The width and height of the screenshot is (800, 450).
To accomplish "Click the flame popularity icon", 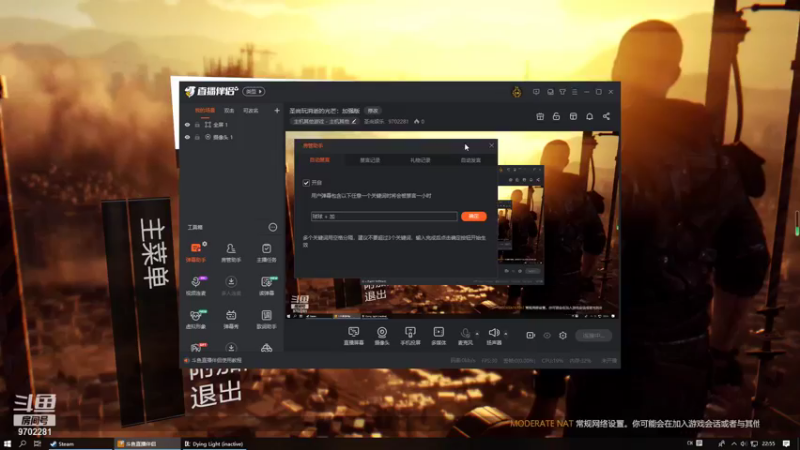I will click(x=417, y=121).
